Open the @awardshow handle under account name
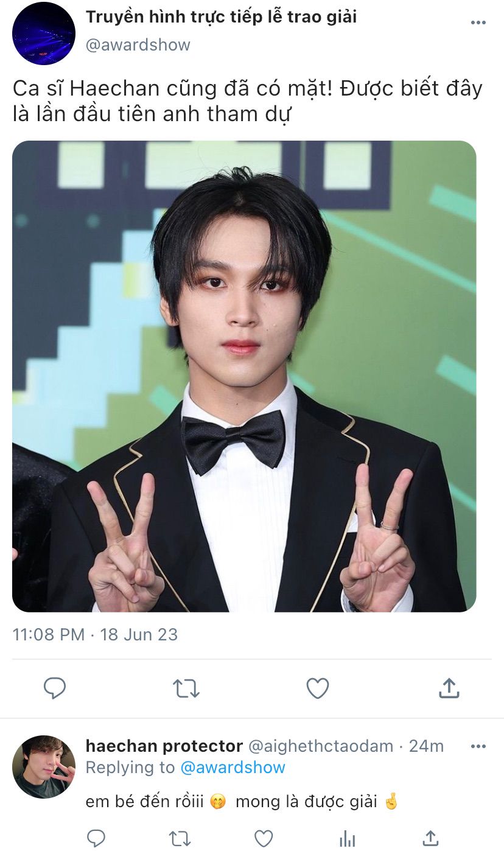The height and width of the screenshot is (851, 504). (138, 45)
